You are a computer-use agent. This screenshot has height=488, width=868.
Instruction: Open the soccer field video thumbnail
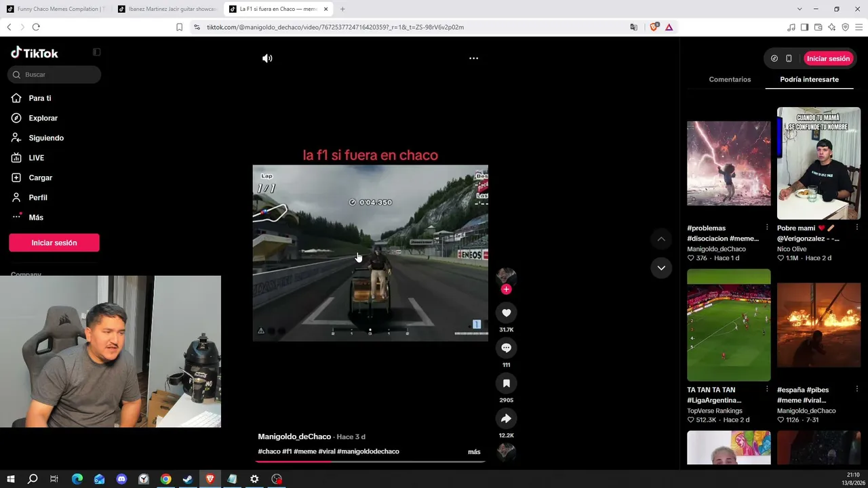729,325
